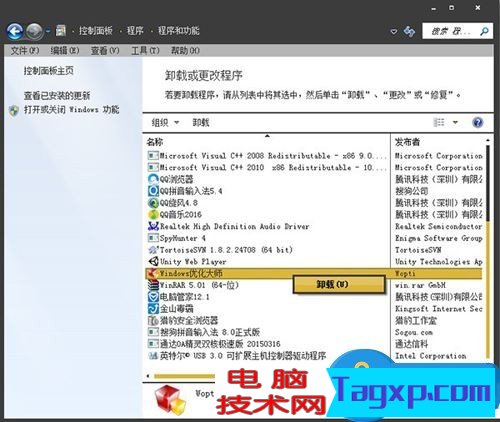The image size is (500, 422).
Task: Click the 搜狗拼音输入法 icon
Action: 153,332
